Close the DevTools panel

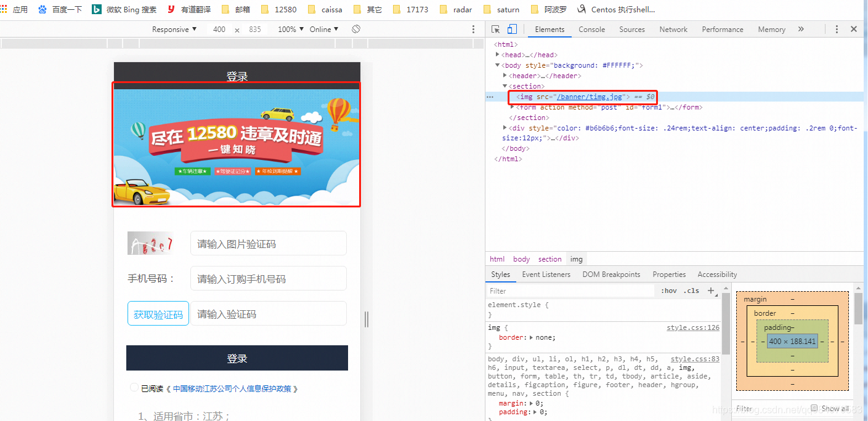pyautogui.click(x=854, y=29)
